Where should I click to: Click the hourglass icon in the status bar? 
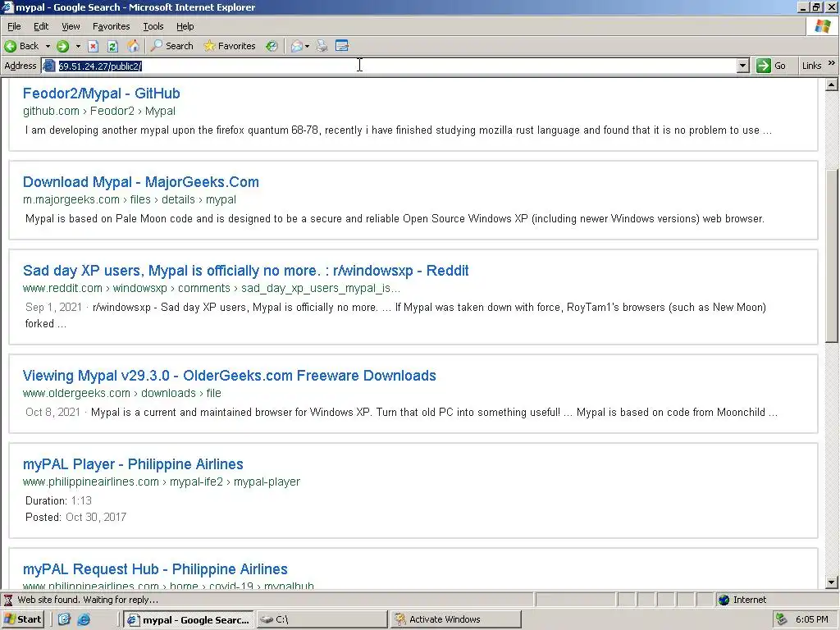pos(8,600)
